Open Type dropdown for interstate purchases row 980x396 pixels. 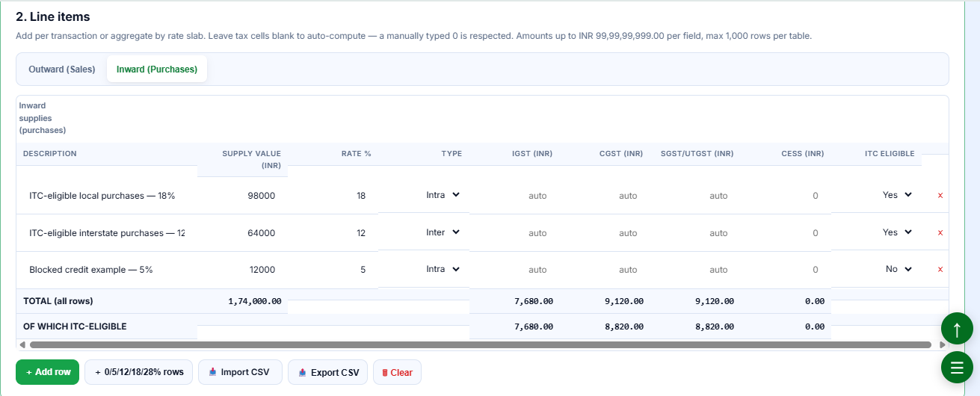click(442, 232)
